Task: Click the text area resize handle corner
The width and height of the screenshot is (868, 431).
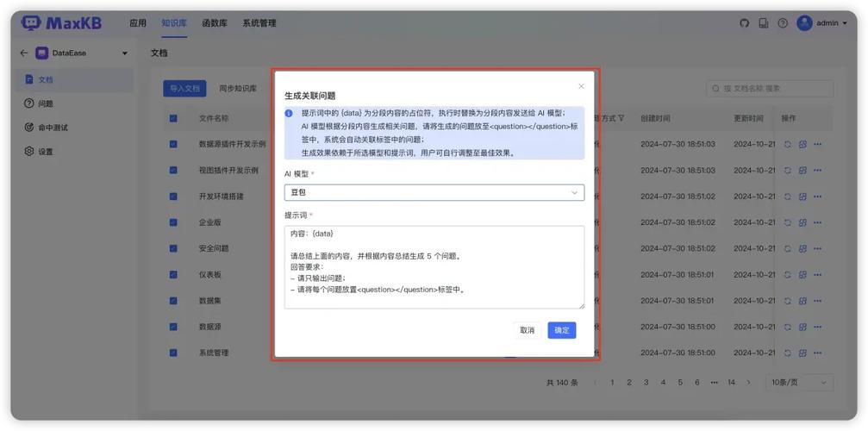Action: 581,306
